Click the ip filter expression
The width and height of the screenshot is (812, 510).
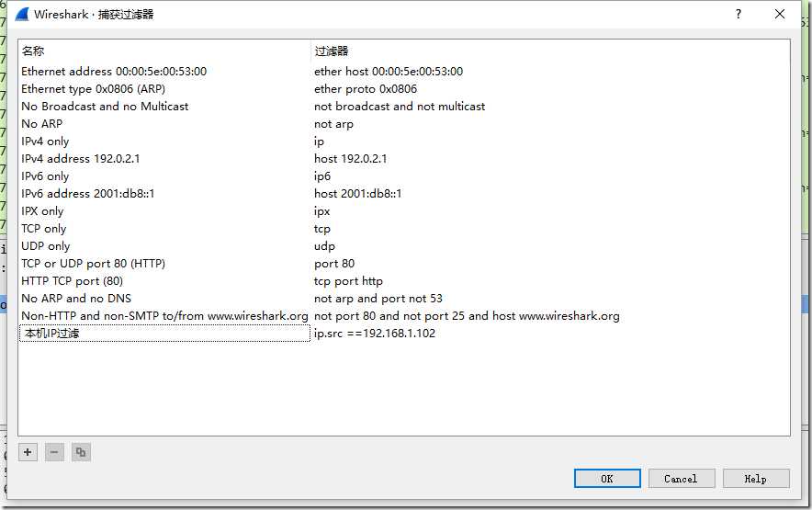click(319, 142)
